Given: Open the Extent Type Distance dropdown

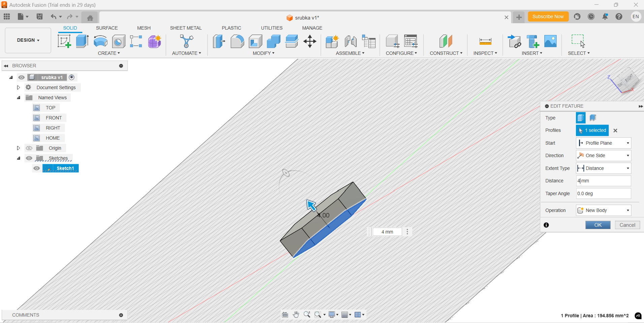Looking at the screenshot, I should coord(604,168).
